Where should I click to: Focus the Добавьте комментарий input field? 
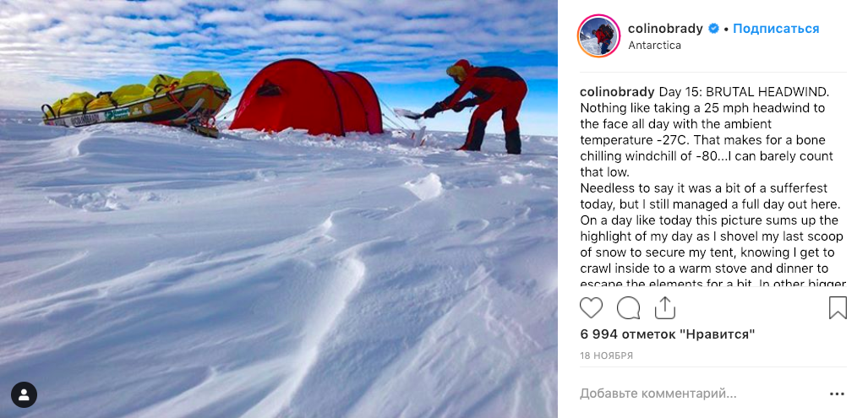(693, 394)
